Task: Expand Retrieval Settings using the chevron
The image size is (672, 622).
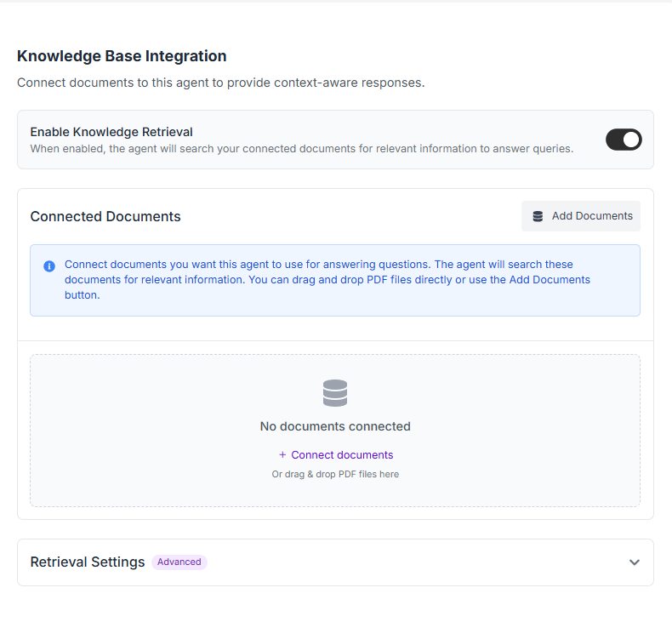Action: click(x=634, y=562)
